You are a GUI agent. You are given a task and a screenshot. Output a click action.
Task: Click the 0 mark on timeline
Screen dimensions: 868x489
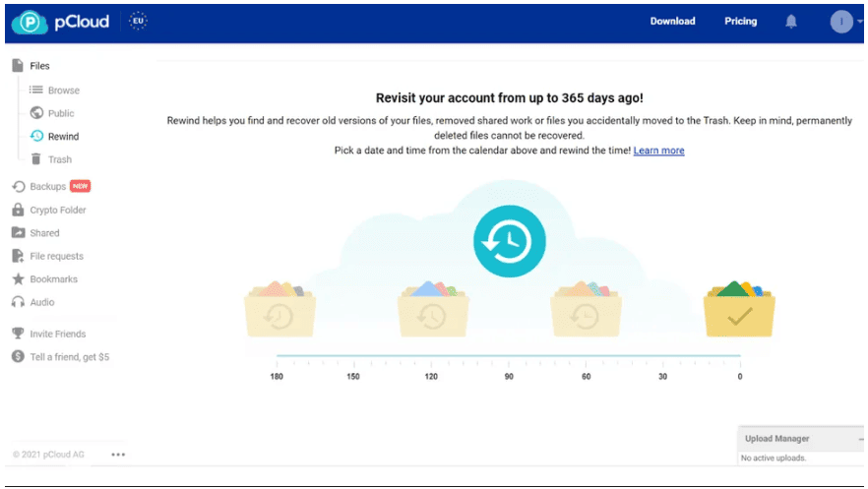click(x=740, y=376)
